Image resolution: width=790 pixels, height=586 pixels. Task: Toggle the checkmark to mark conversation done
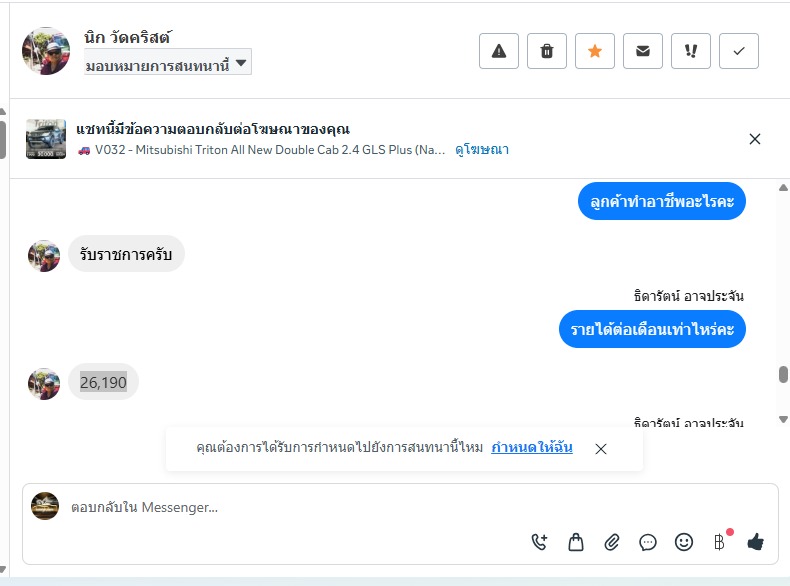[x=739, y=51]
